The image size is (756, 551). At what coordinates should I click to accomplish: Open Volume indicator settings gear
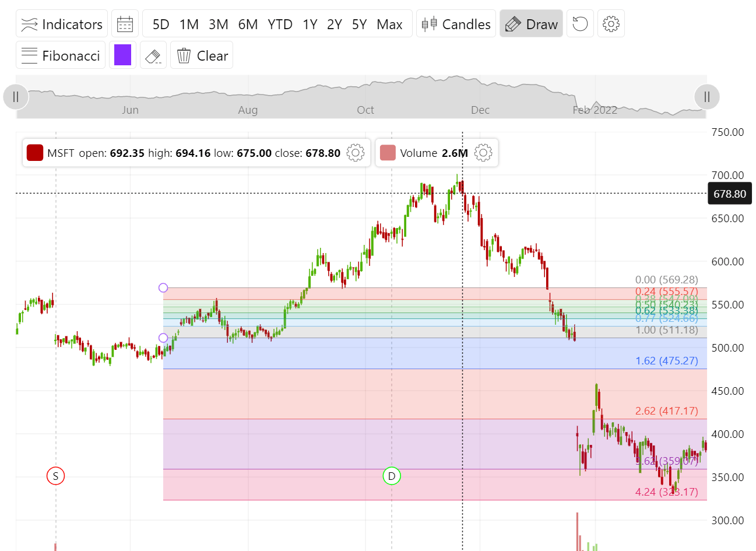pos(483,153)
